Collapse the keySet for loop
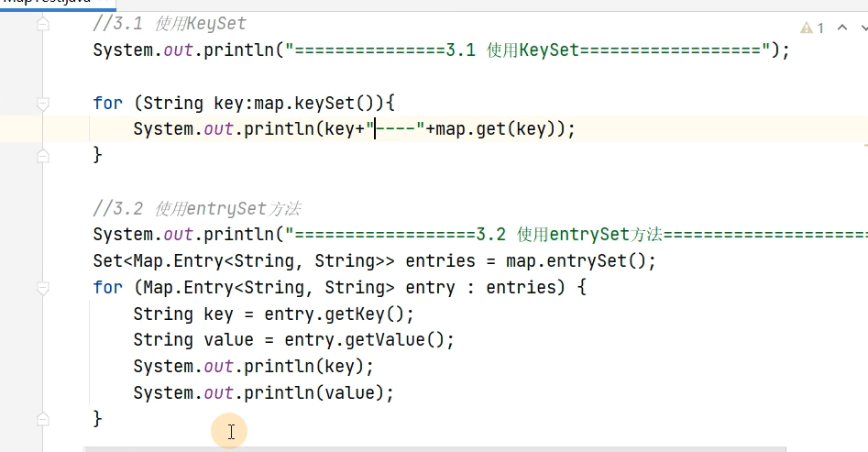Image resolution: width=868 pixels, height=452 pixels. pyautogui.click(x=42, y=103)
